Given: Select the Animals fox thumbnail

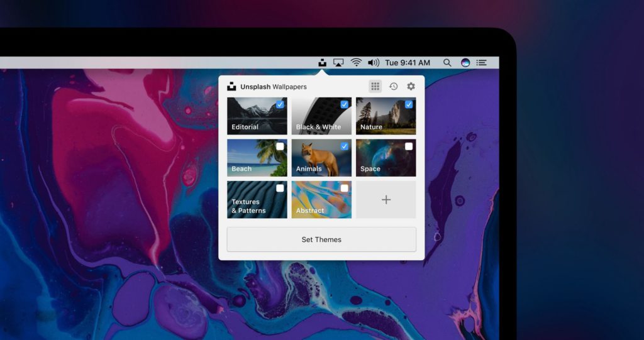Looking at the screenshot, I should (321, 158).
